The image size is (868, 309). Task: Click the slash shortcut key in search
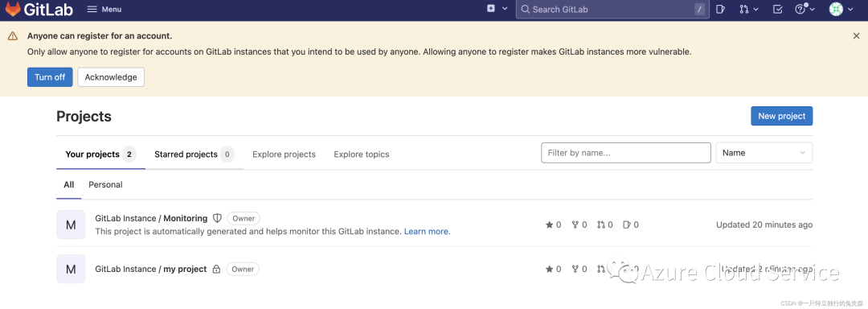tap(700, 10)
